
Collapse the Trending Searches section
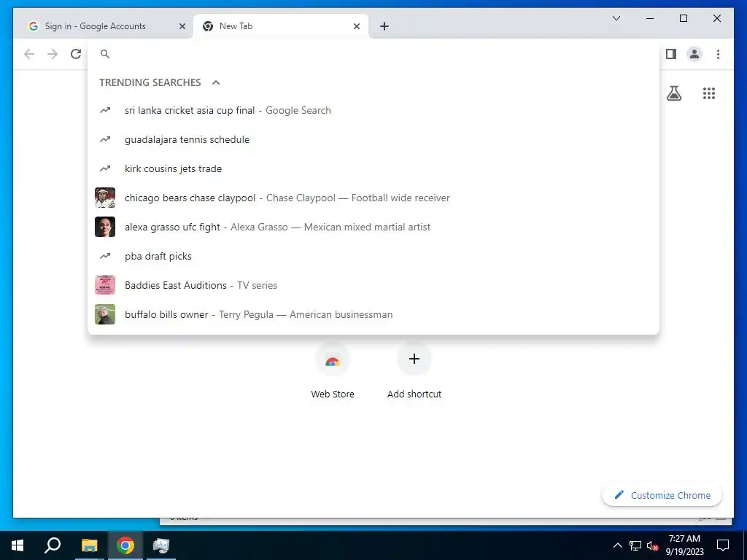coord(216,82)
